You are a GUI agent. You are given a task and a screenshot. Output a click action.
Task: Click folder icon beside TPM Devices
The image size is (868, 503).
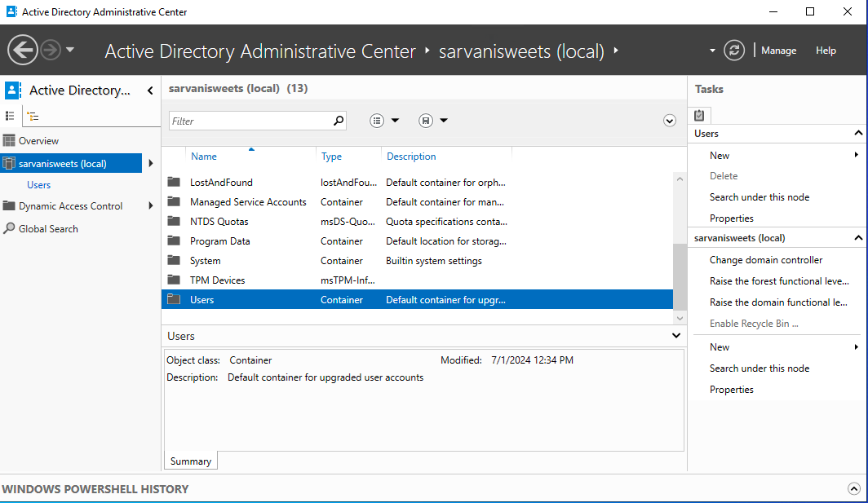tap(174, 280)
